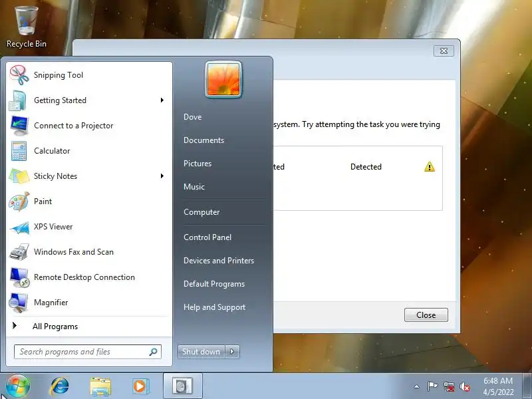Click the network status tray icon

[448, 387]
